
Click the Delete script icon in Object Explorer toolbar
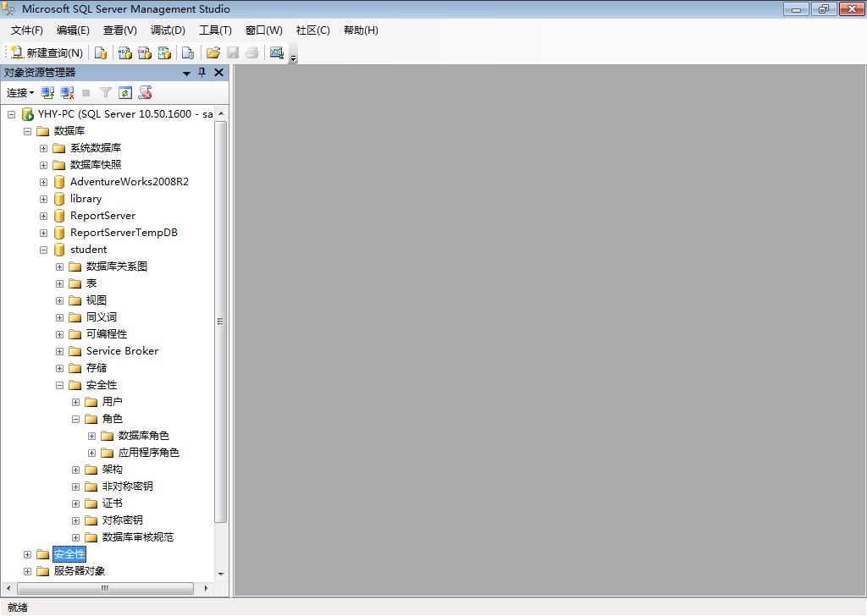pos(146,93)
